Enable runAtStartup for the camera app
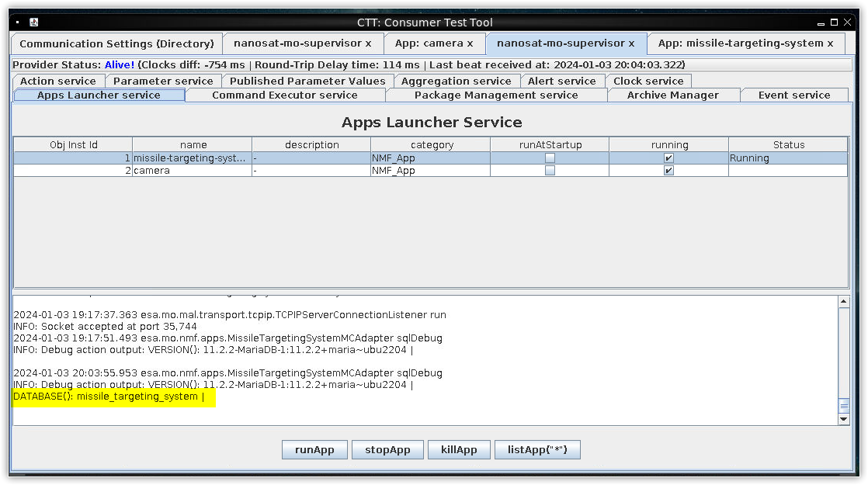The height and width of the screenshot is (485, 868). 550,171
